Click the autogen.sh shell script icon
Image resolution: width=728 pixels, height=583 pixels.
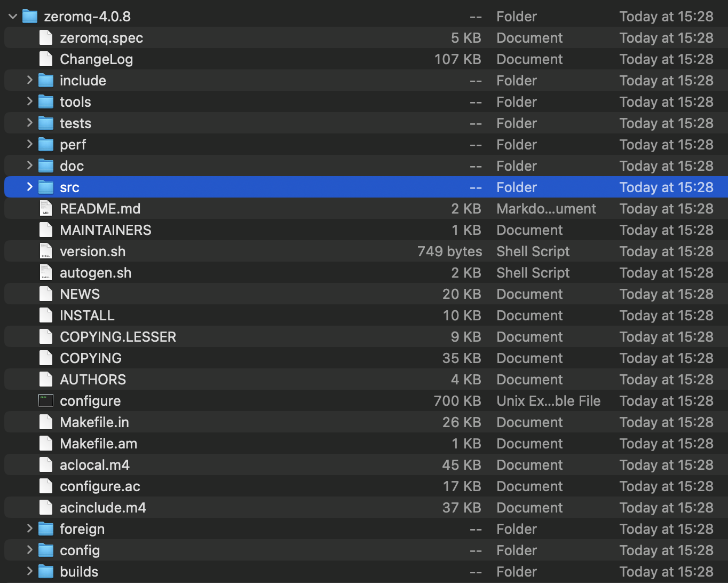click(x=46, y=273)
